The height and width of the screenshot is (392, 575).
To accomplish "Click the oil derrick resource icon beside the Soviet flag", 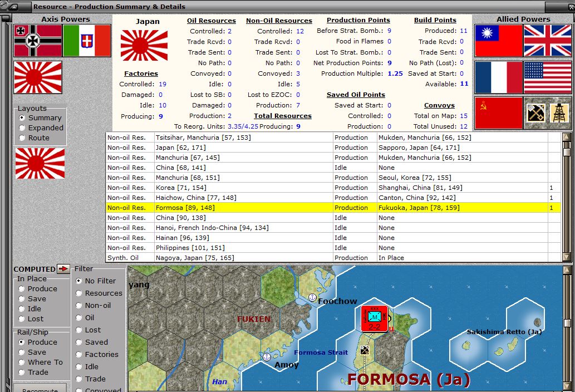I will (x=558, y=112).
